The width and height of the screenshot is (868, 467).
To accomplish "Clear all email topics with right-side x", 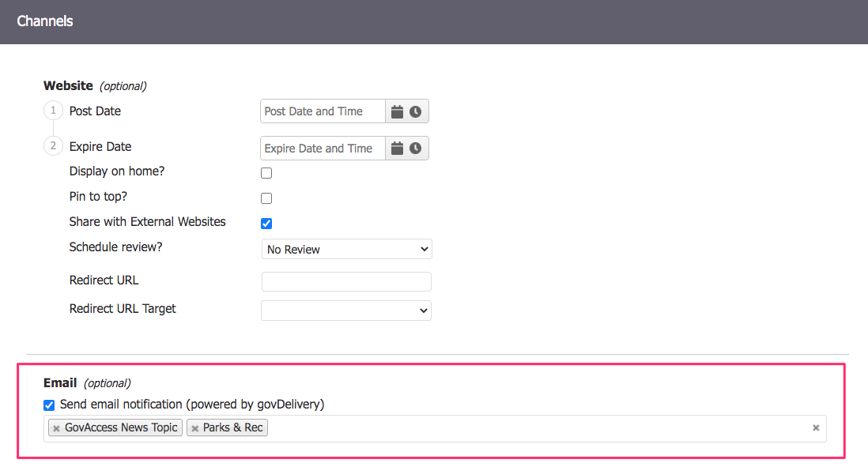I will pos(816,427).
